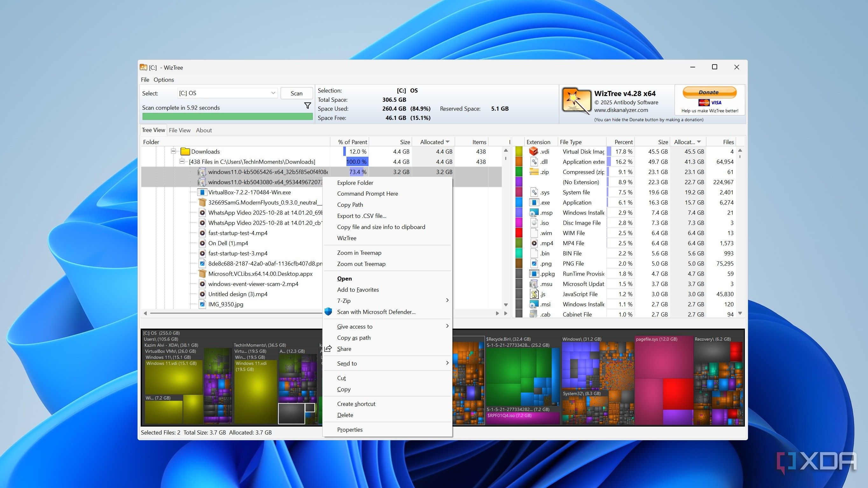Click the VirtualBox-7.2.2 exe file icon

click(202, 192)
